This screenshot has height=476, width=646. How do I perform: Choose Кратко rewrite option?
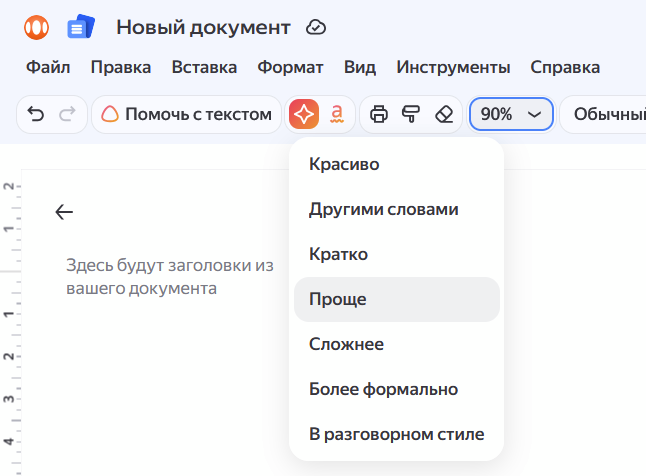[x=397, y=254]
